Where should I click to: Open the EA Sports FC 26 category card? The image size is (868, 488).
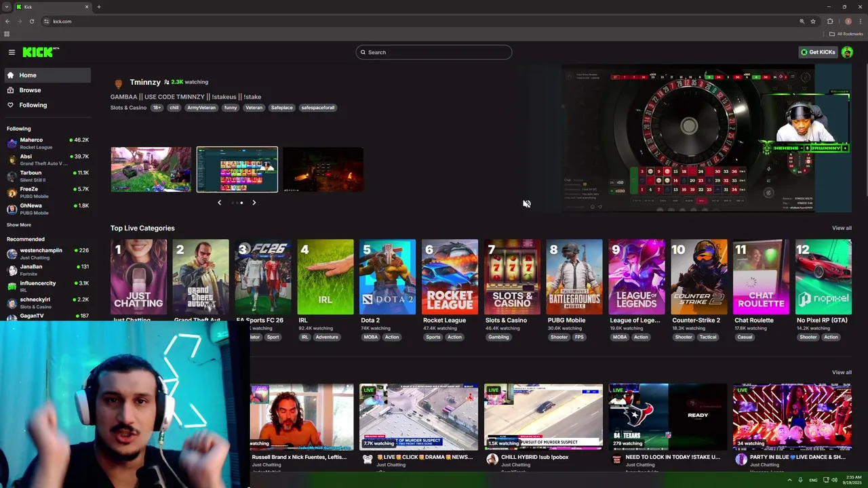pyautogui.click(x=263, y=277)
